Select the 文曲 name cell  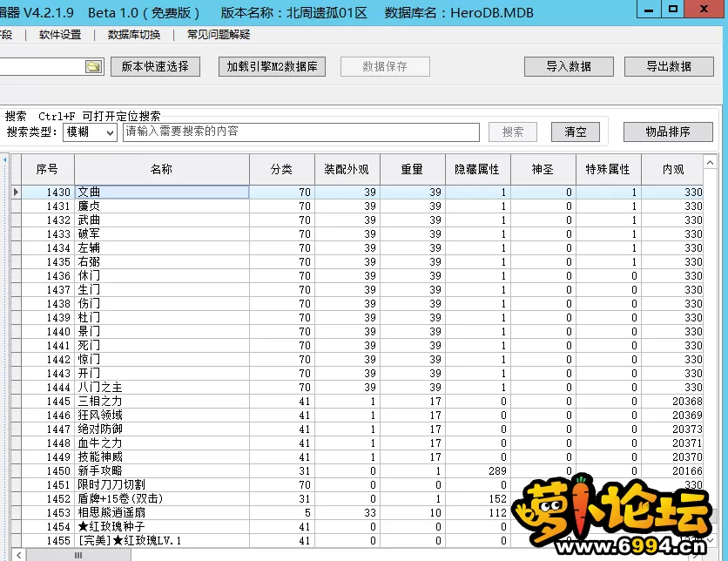[162, 192]
